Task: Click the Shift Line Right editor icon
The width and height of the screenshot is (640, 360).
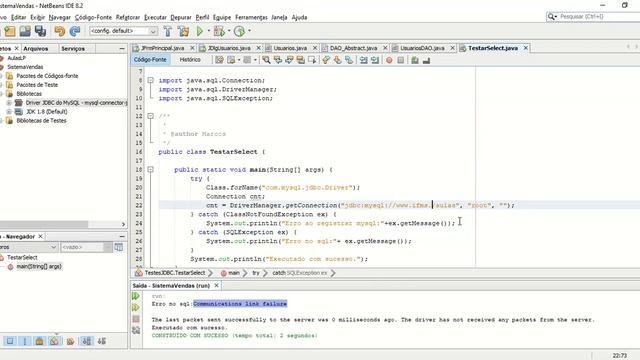Action: point(375,60)
